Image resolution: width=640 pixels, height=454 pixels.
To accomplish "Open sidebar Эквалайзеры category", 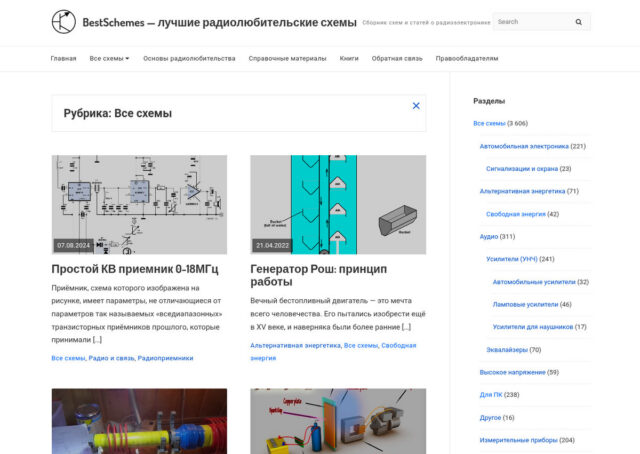I will (507, 349).
